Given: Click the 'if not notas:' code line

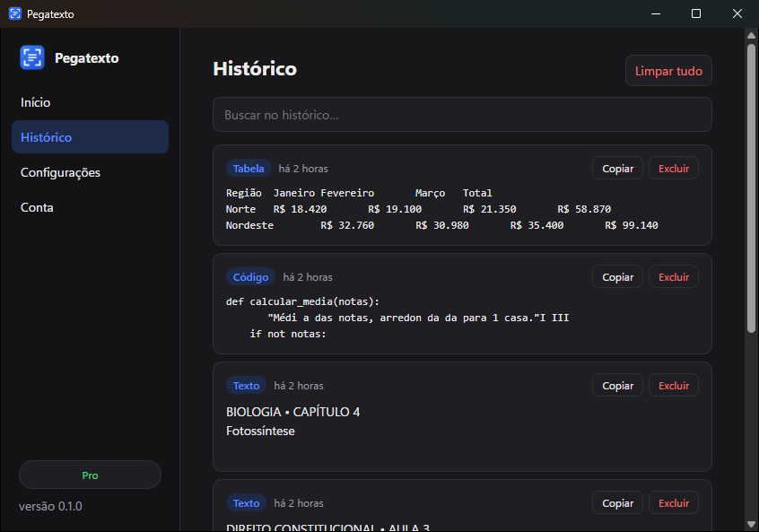Looking at the screenshot, I should coord(288,334).
